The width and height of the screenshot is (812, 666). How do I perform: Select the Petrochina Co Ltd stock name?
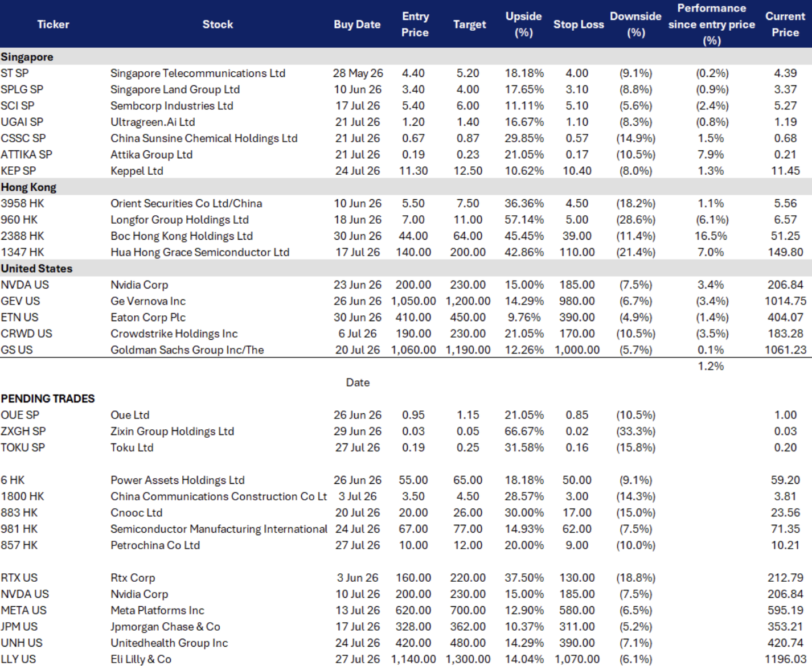point(155,545)
